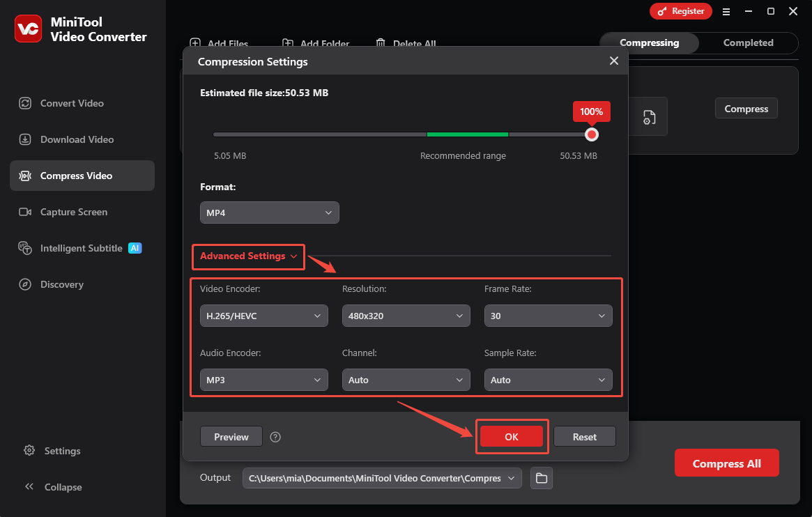Switch to the Completed tab
This screenshot has height=517, width=812.
pyautogui.click(x=748, y=43)
